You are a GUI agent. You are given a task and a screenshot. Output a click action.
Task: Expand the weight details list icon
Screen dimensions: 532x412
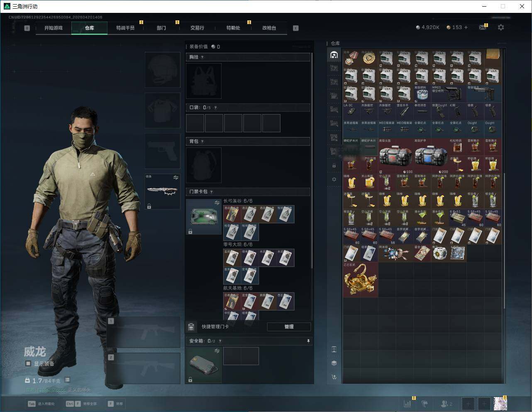pyautogui.click(x=67, y=380)
